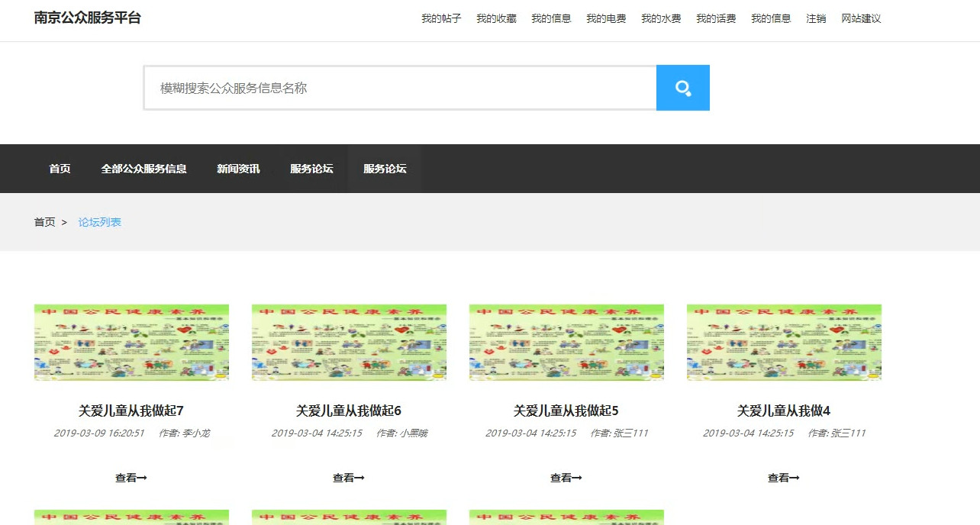This screenshot has height=525, width=980.
Task: Open 网站建议 feedback page
Action: click(x=861, y=18)
